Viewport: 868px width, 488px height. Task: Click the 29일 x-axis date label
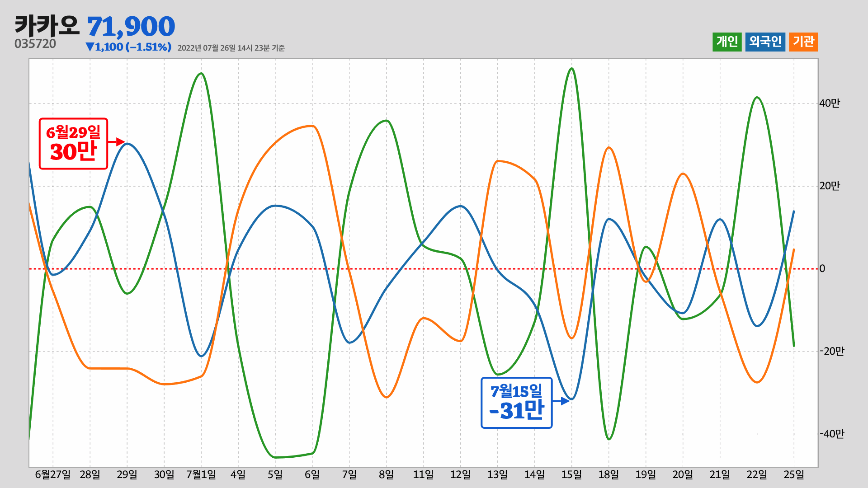[x=127, y=475]
